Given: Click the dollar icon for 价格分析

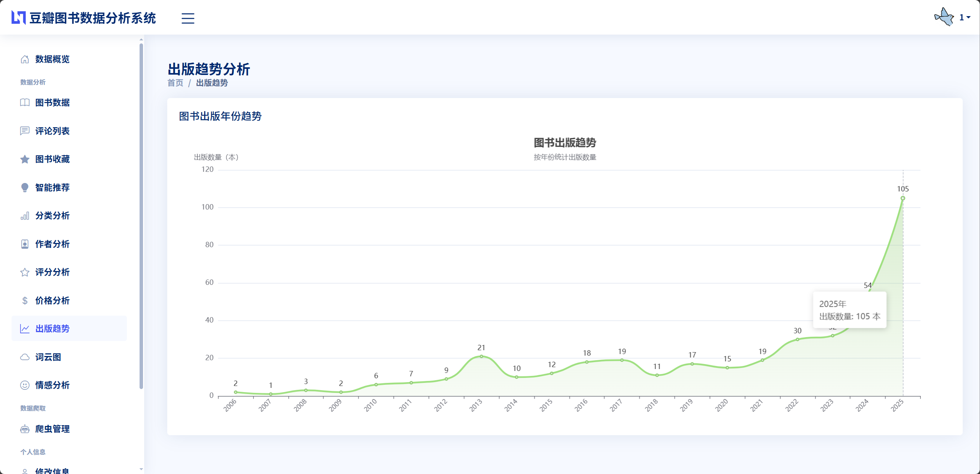Looking at the screenshot, I should (x=25, y=301).
